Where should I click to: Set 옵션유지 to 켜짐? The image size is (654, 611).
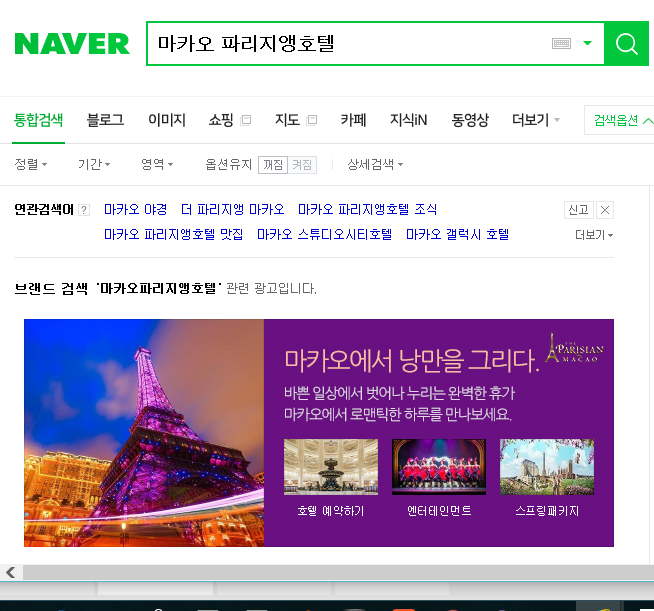(302, 165)
